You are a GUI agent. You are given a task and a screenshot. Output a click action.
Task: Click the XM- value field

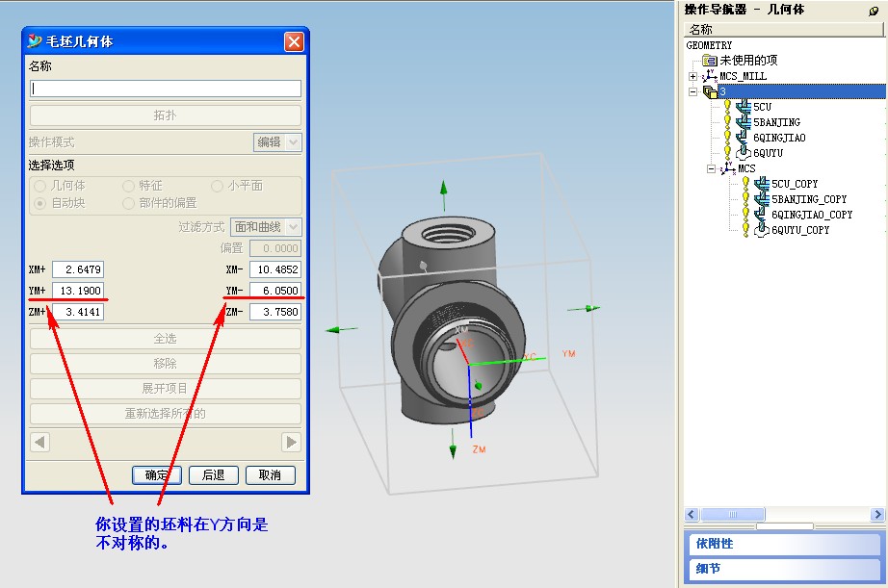(x=275, y=269)
